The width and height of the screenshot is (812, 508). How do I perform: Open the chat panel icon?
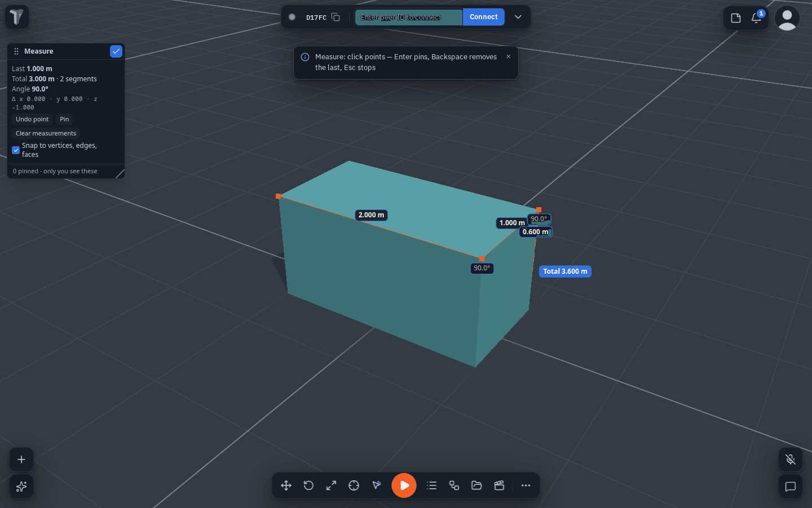pyautogui.click(x=791, y=487)
